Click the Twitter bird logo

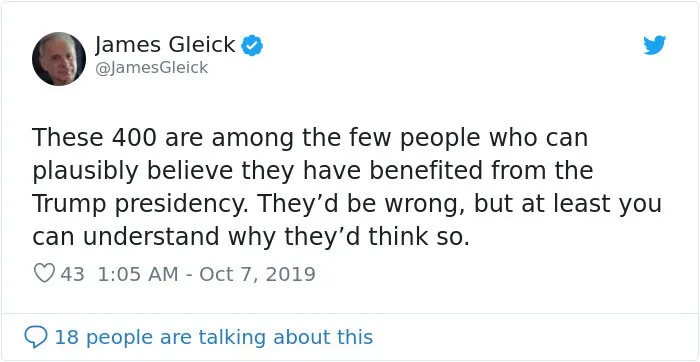pyautogui.click(x=654, y=45)
